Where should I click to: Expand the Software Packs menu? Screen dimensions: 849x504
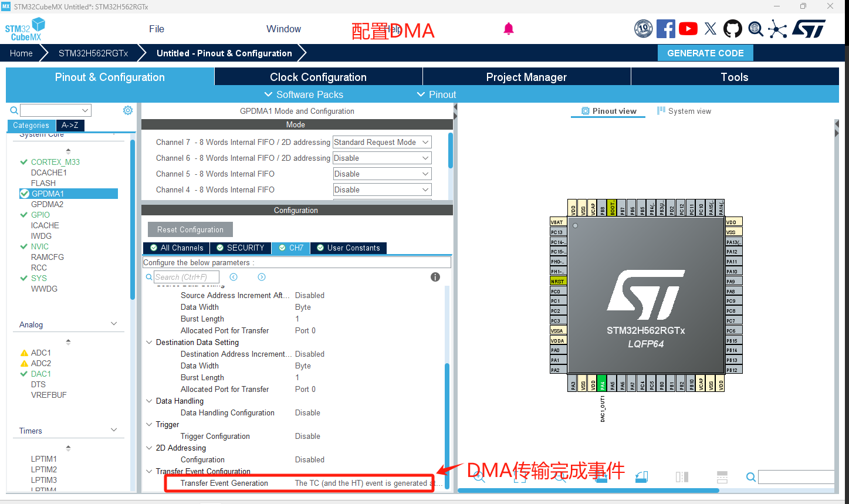click(303, 94)
